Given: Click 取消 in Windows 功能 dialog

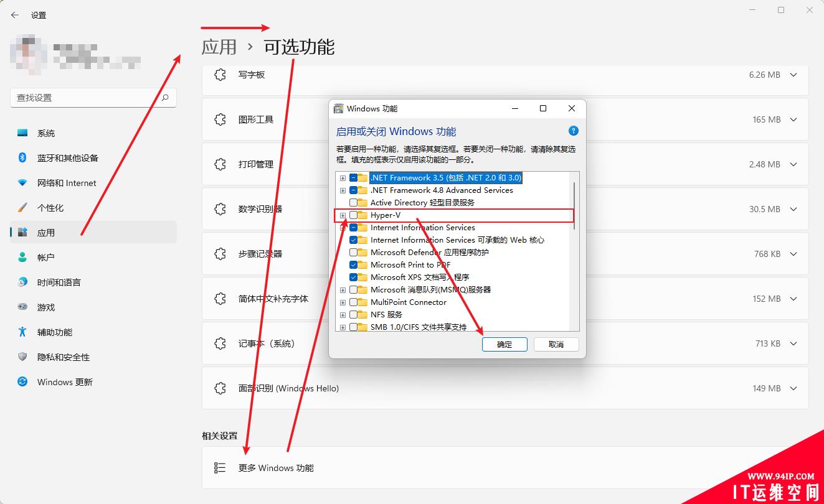Looking at the screenshot, I should click(x=556, y=344).
